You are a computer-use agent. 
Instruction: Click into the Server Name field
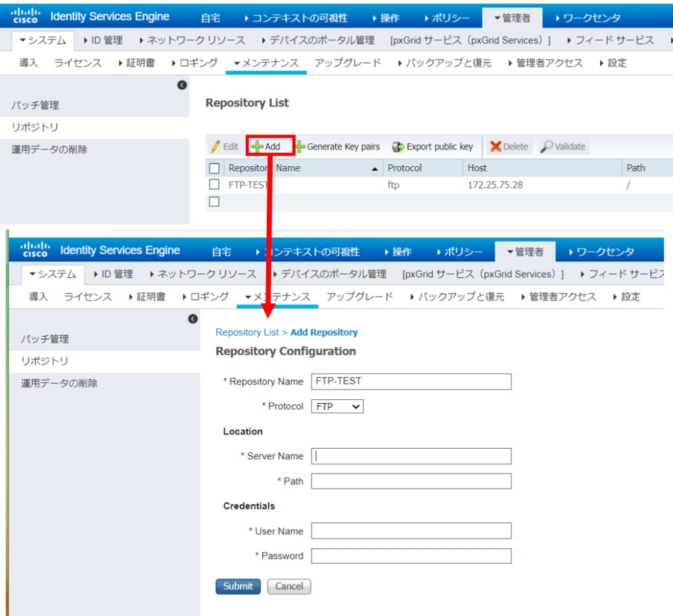pyautogui.click(x=411, y=456)
